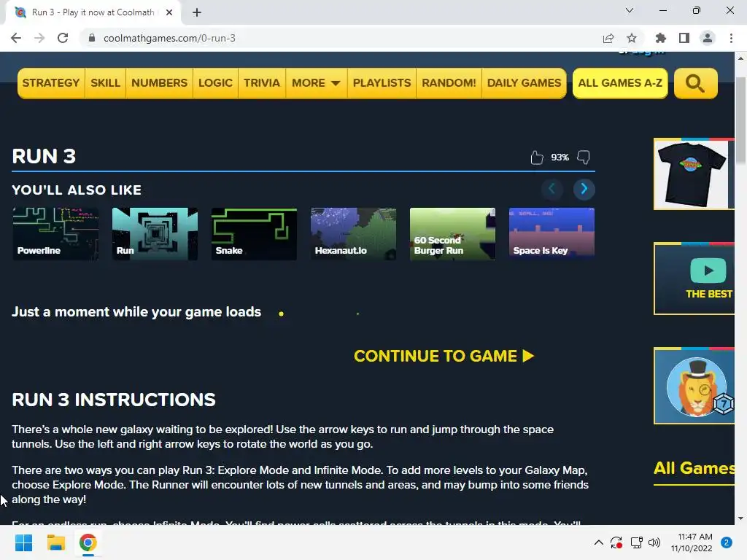Click the RUN 3 INSTRUCTIONS heading
The image size is (747, 560).
coord(114,400)
